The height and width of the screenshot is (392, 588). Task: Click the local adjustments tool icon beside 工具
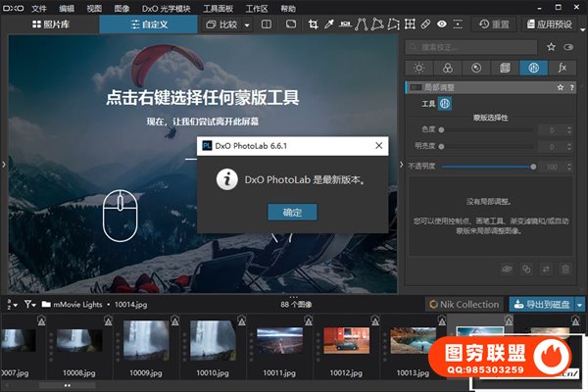(x=444, y=103)
